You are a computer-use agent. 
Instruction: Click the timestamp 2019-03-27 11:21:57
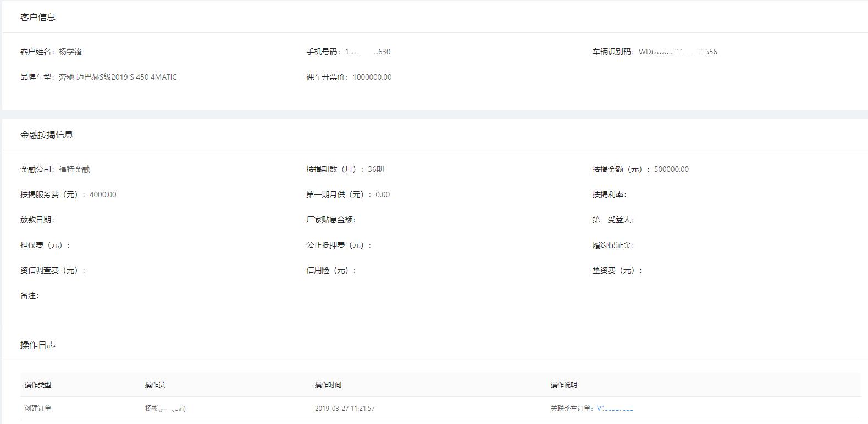click(x=345, y=408)
